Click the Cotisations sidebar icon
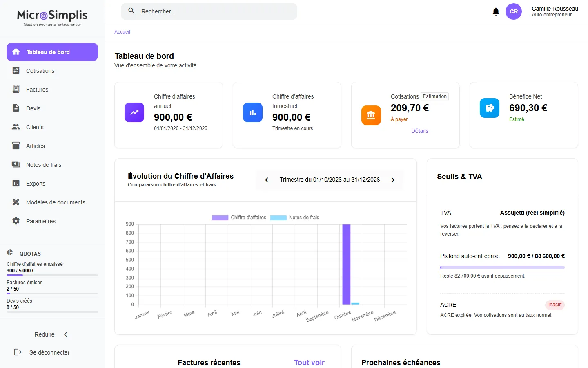Image resolution: width=588 pixels, height=368 pixels. (16, 71)
